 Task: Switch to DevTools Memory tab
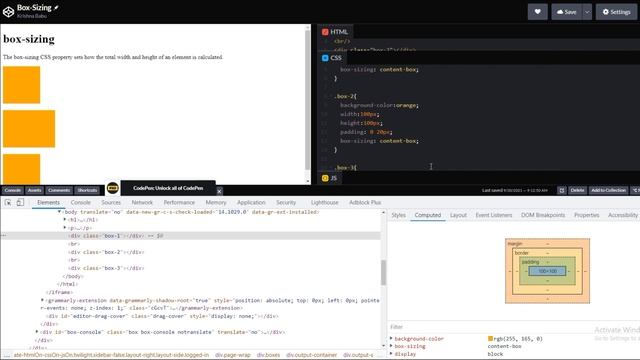pos(216,202)
